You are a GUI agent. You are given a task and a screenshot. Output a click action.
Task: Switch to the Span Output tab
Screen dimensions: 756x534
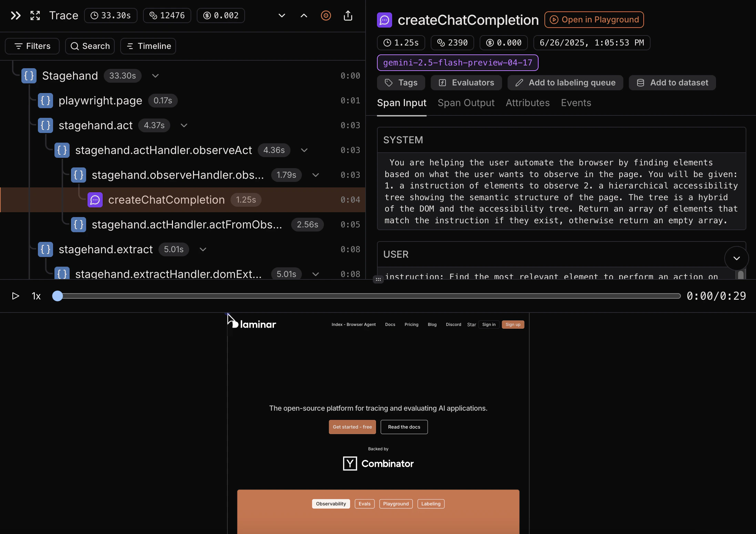pos(466,103)
